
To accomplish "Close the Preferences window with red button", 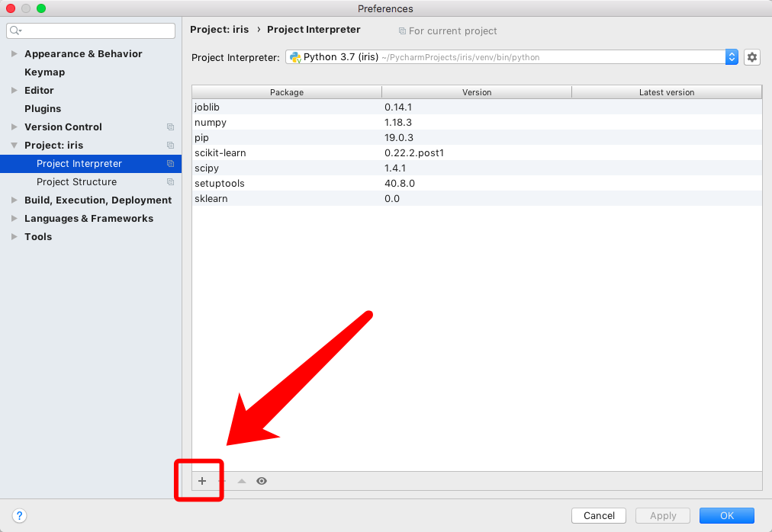I will pyautogui.click(x=11, y=8).
